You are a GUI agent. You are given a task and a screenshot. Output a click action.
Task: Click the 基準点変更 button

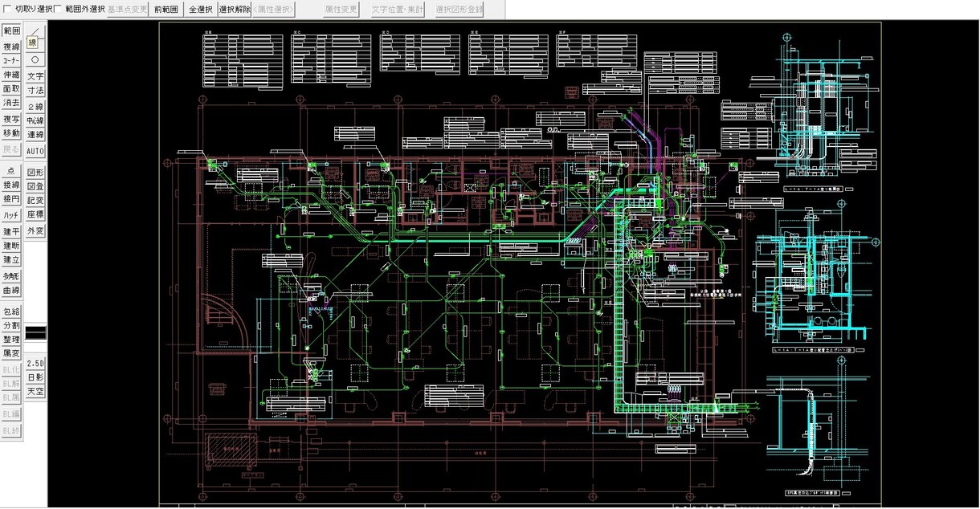point(127,10)
